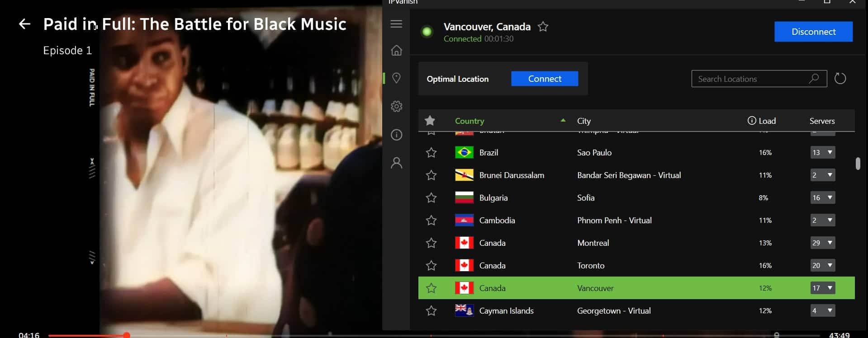Expand the Toronto servers dropdown
Viewport: 868px width, 338px height.
pyautogui.click(x=822, y=265)
